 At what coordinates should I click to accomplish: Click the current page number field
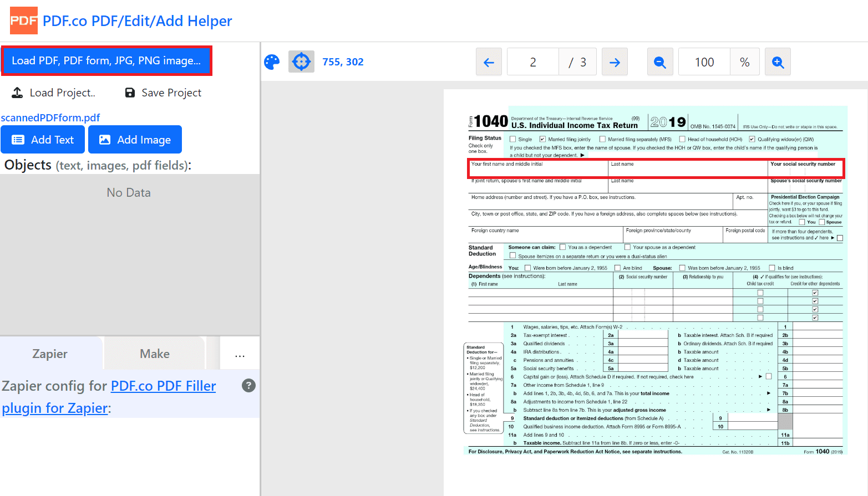[x=532, y=62]
